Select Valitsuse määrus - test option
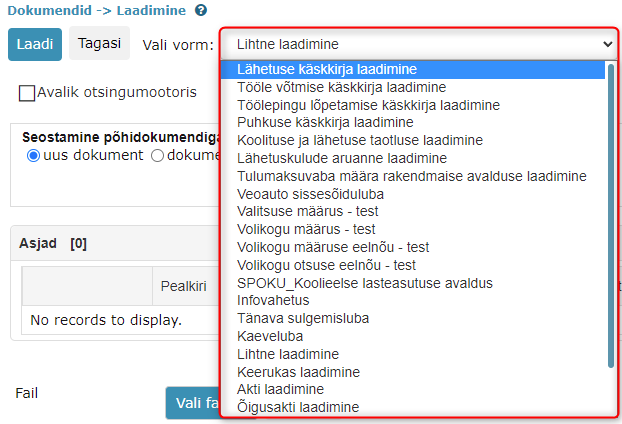622x424 pixels. click(x=306, y=212)
